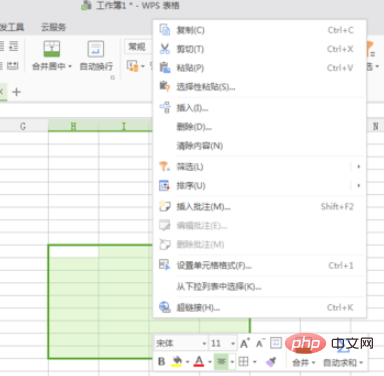Open the borders dropdown arrow in mini toolbar

(x=255, y=362)
